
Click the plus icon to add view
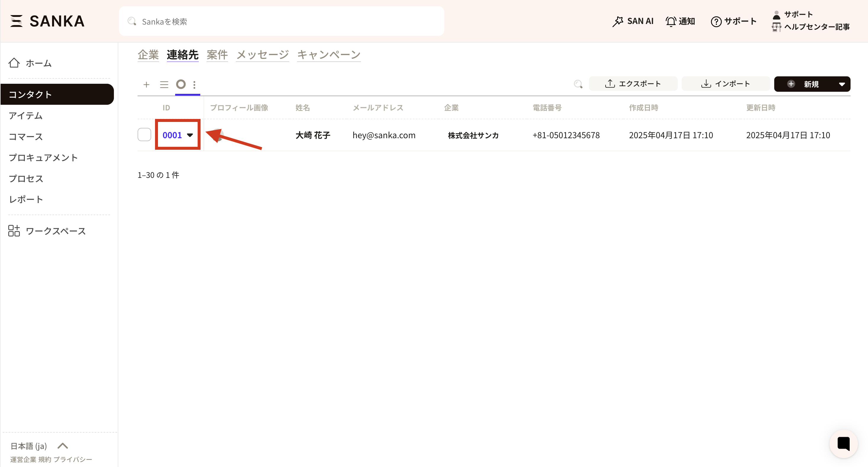click(x=146, y=84)
